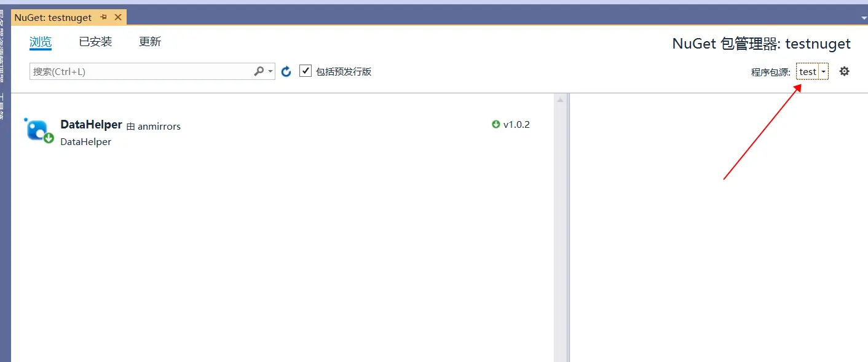Click the 程序包源 label

[x=771, y=72]
